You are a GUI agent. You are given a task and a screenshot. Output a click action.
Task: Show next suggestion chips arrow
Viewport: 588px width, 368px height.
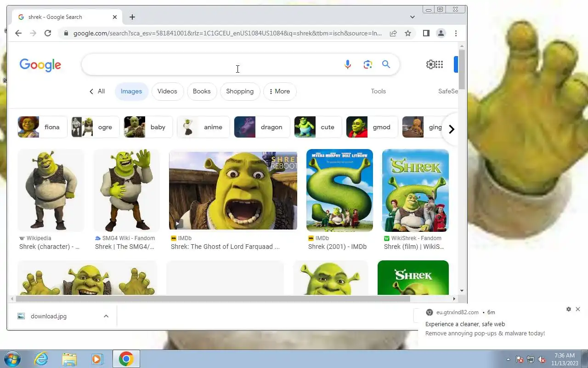click(451, 129)
